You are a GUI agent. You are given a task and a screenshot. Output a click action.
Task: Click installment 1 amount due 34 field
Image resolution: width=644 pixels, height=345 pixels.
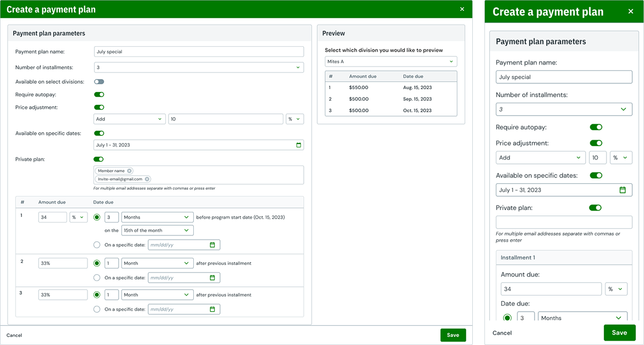pos(53,217)
